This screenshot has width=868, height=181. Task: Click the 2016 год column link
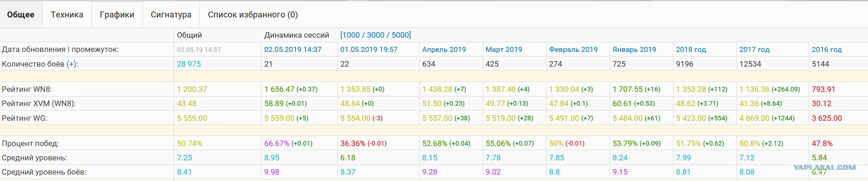click(827, 50)
